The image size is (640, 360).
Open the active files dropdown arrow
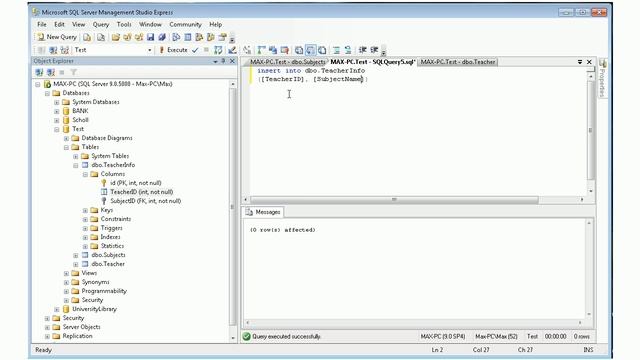(x=580, y=62)
